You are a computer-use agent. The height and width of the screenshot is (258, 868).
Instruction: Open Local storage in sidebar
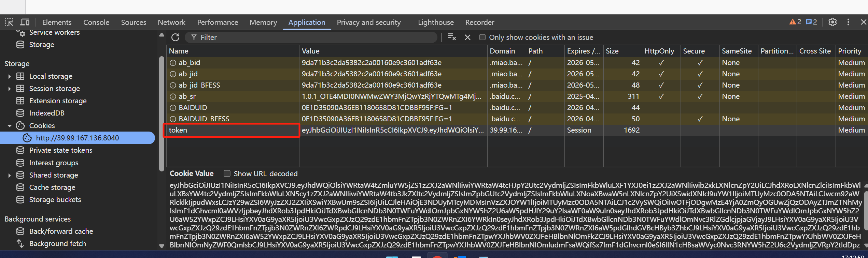click(x=51, y=76)
